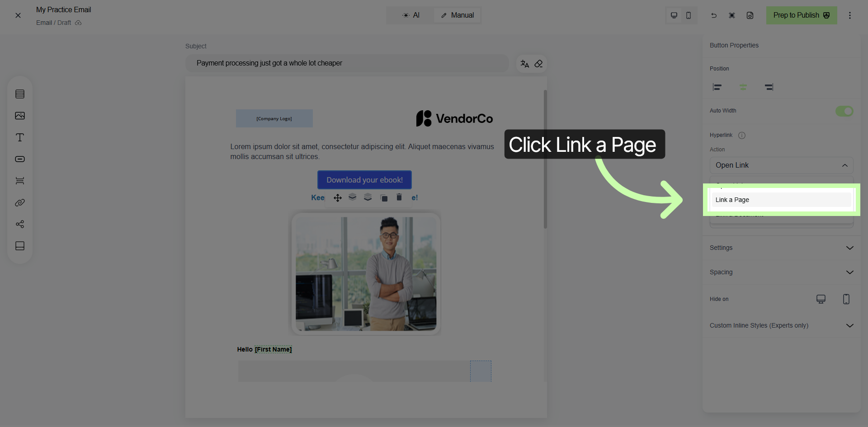Toggle Hide on mobile

pos(846,299)
